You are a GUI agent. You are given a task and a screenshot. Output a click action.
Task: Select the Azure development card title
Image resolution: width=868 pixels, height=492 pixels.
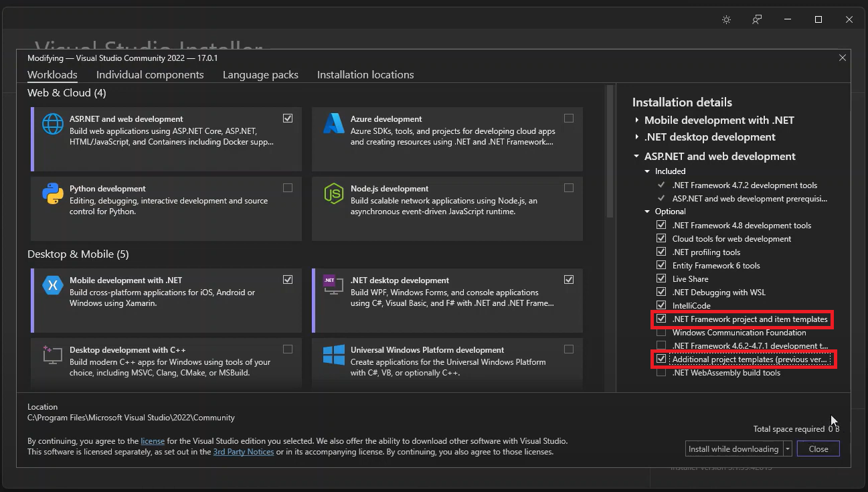[386, 119]
